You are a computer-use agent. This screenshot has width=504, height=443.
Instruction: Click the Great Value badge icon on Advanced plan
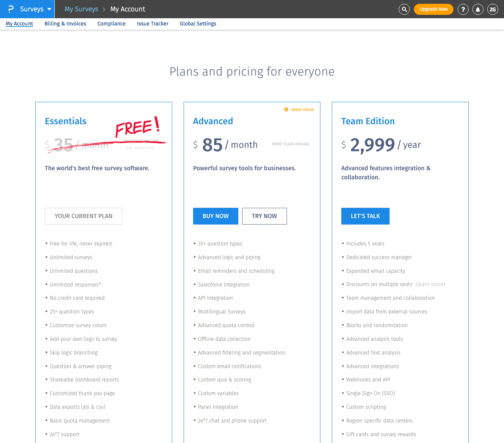286,109
